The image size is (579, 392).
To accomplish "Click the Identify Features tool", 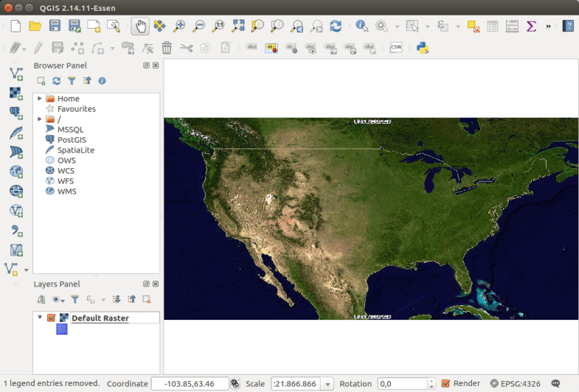I will pos(361,26).
